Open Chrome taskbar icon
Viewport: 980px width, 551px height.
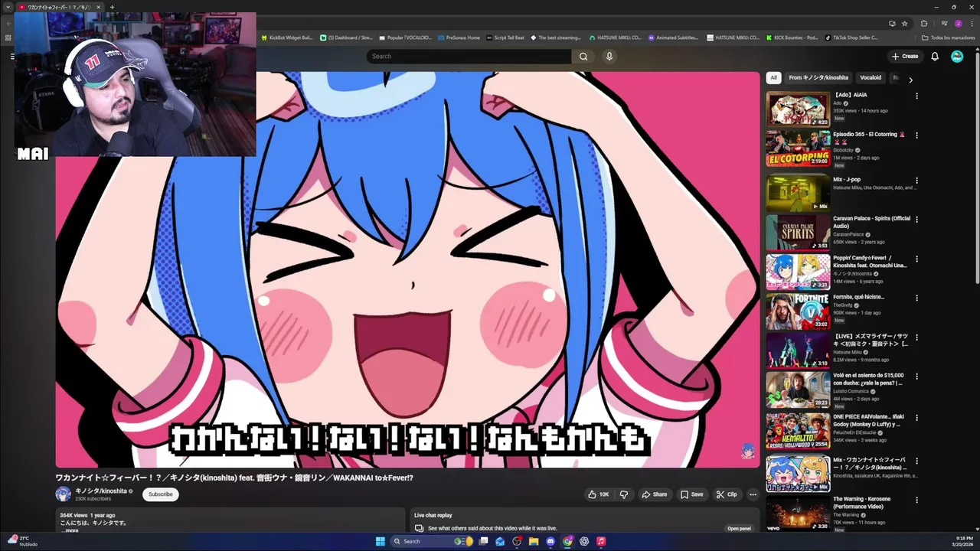[x=567, y=541]
